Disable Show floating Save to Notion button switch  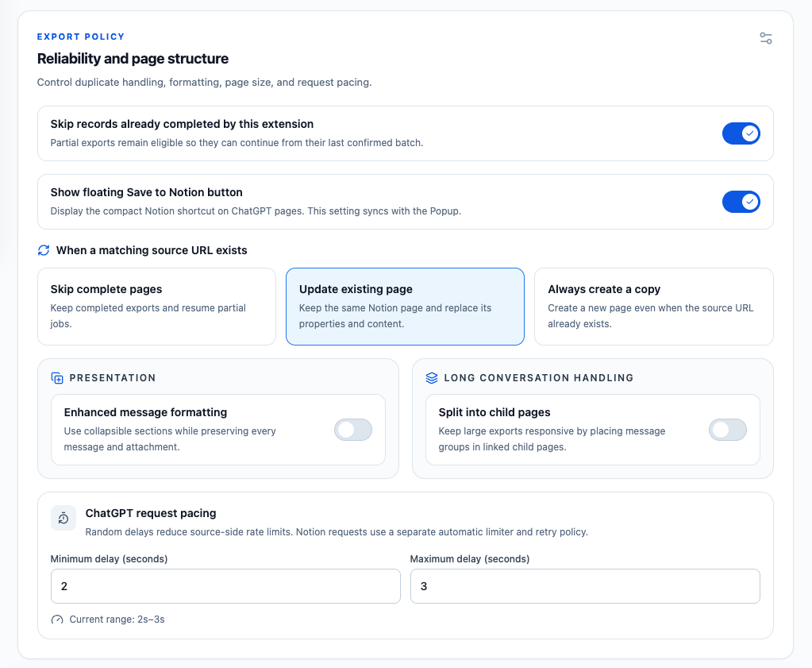coord(741,202)
